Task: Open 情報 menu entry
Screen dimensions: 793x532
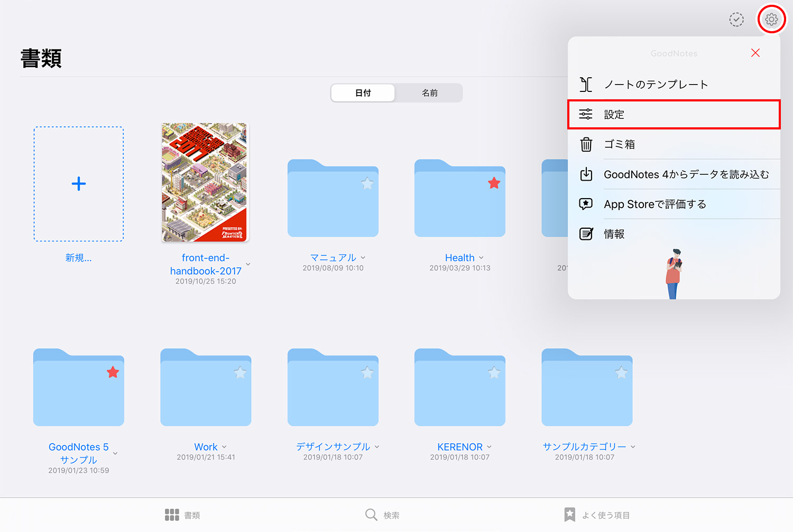Action: click(x=674, y=234)
